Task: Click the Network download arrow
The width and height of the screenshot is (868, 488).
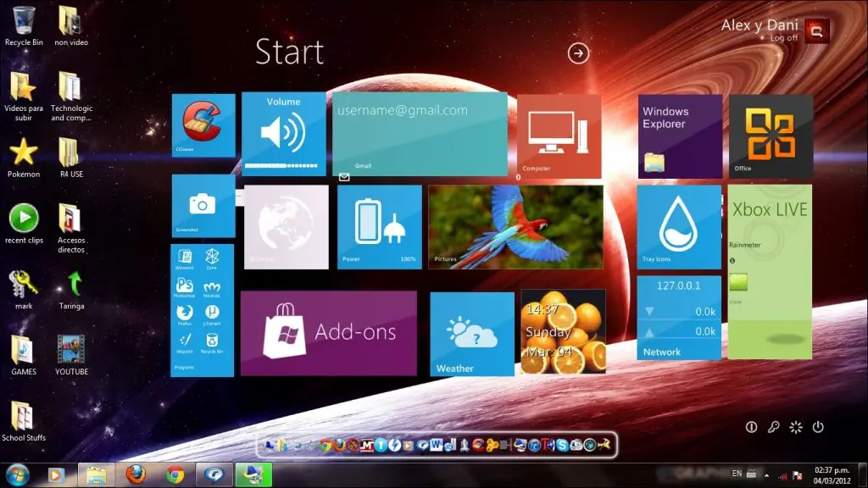Action: coord(649,312)
